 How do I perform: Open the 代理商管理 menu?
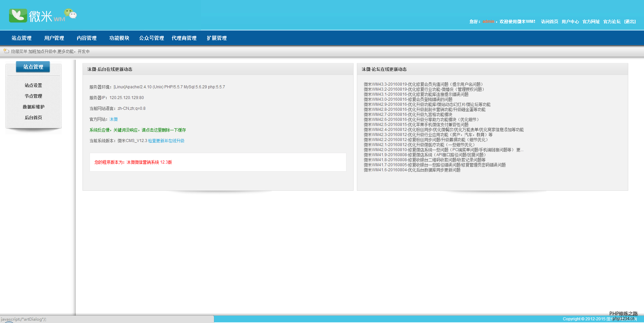(x=184, y=38)
